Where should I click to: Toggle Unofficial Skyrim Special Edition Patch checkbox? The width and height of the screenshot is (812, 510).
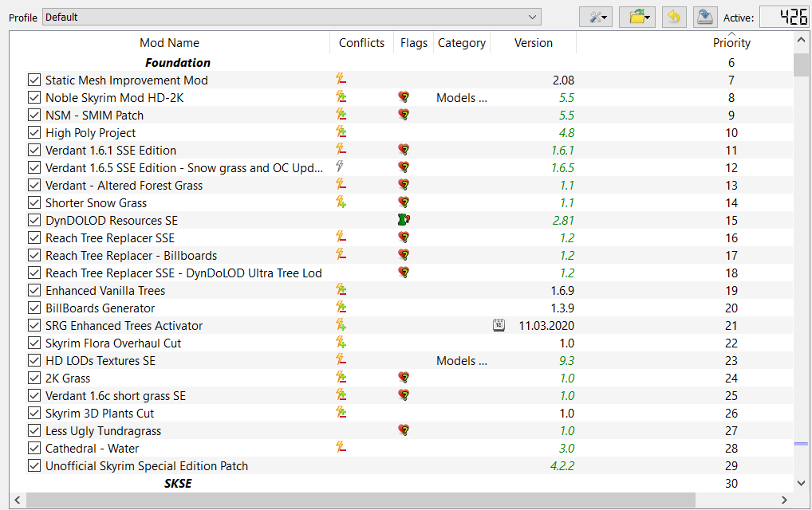click(x=34, y=466)
